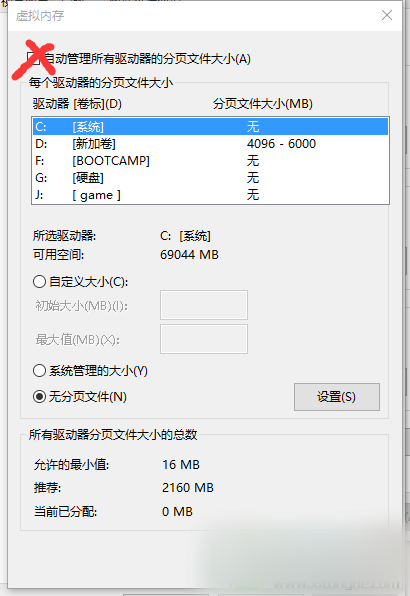Screen dimensions: 410x596
Task: Click the 最大值(MB) input field
Action: (204, 339)
